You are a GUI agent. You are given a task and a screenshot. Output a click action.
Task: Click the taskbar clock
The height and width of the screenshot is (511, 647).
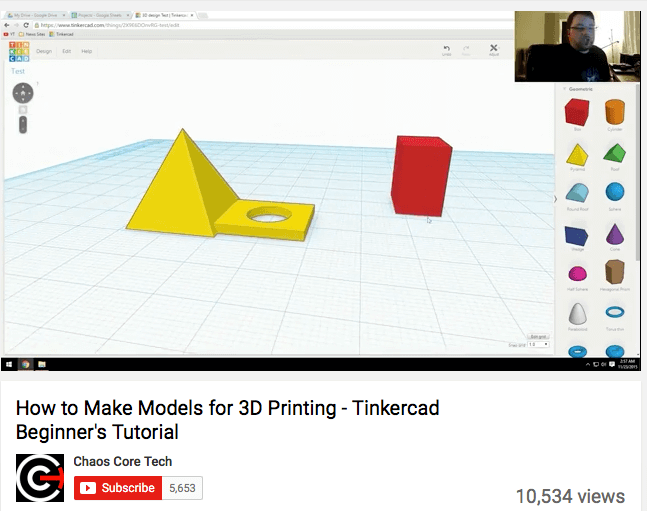tap(627, 364)
